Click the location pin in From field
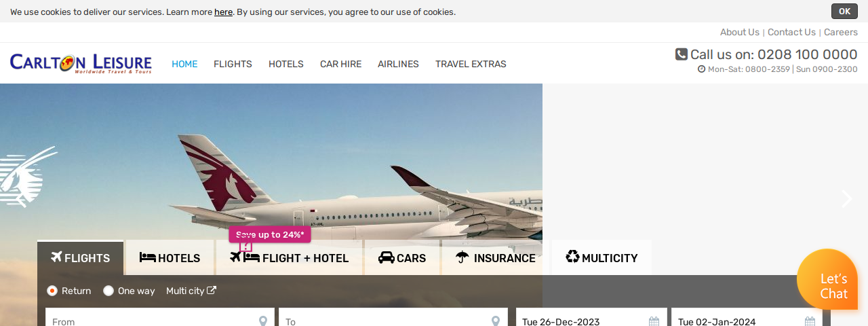The image size is (868, 326). (263, 321)
